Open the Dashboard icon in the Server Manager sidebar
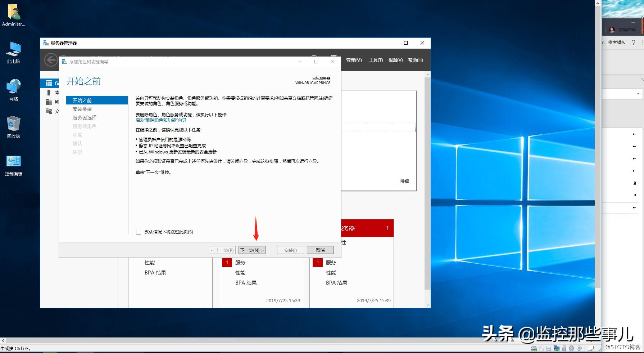Viewport: 644px width, 353px height. click(49, 83)
